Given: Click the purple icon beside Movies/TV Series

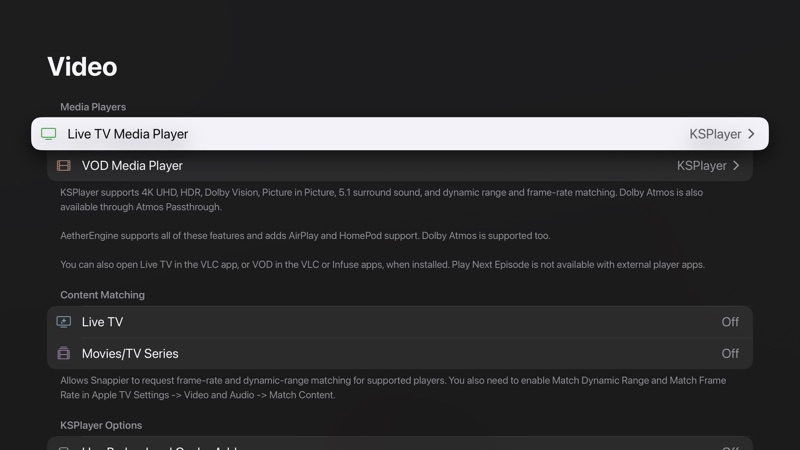Looking at the screenshot, I should pos(64,353).
